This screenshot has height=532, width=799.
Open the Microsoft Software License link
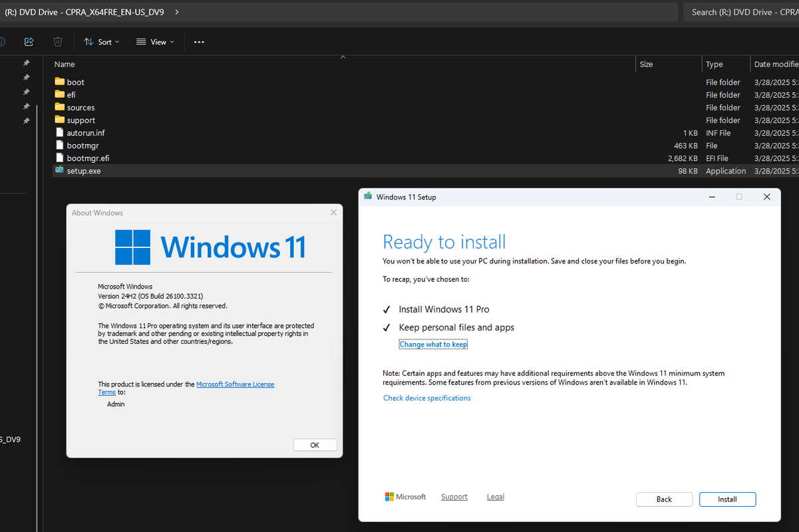pos(235,384)
